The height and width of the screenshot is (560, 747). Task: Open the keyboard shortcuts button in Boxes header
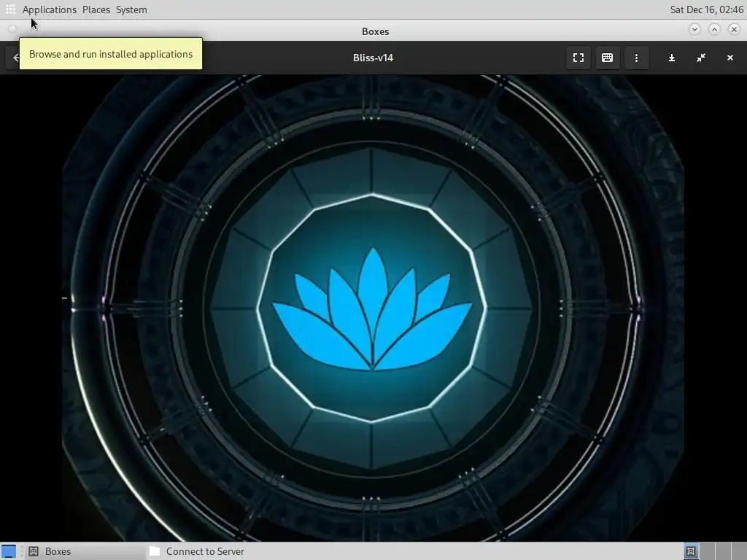[607, 58]
